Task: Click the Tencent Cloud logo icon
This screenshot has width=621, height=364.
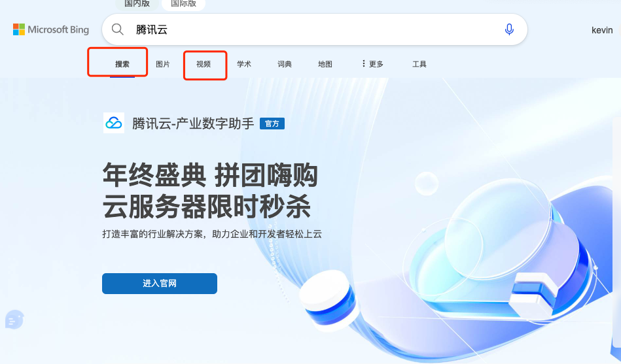Action: click(x=114, y=123)
